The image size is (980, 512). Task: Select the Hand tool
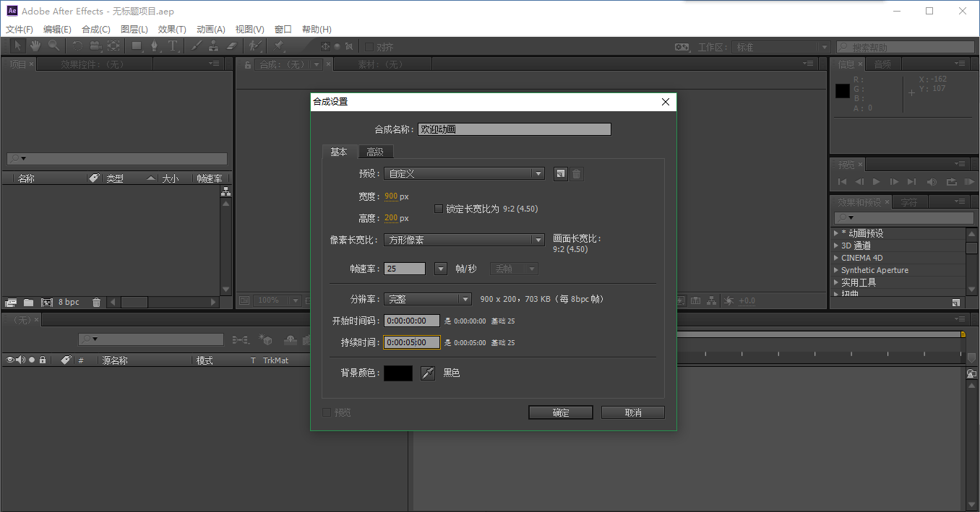pyautogui.click(x=35, y=45)
